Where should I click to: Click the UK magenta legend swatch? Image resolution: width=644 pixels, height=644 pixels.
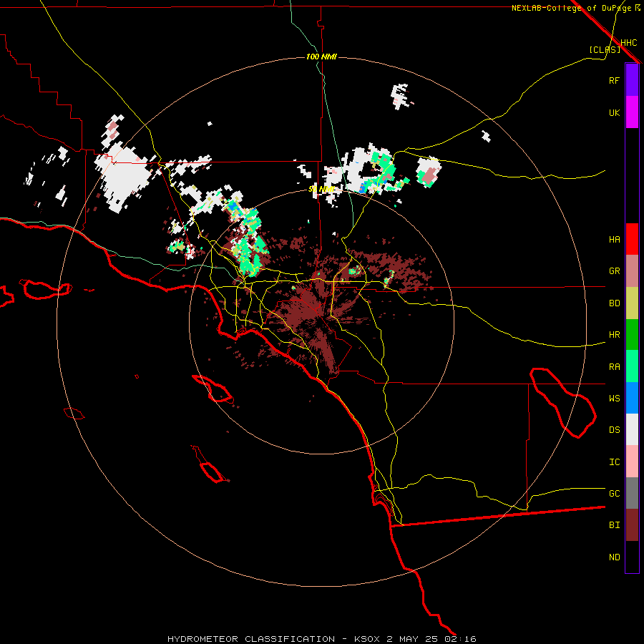click(632, 112)
